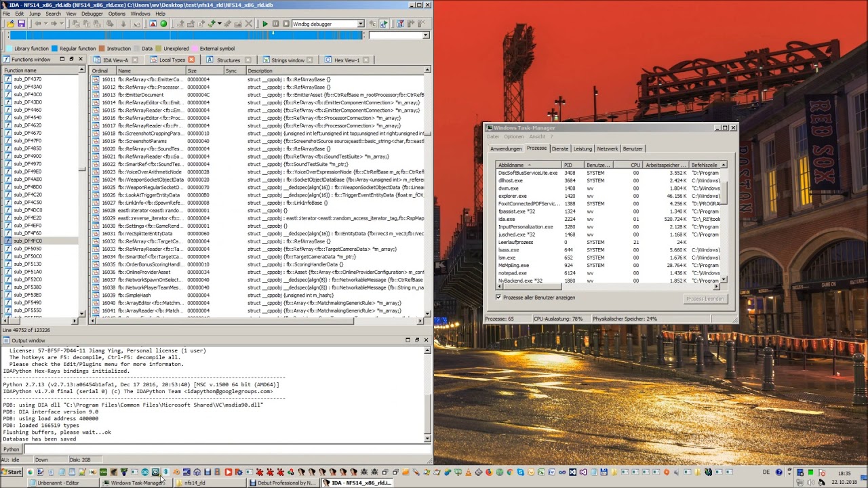
Task: Click the Local Types list vertical scrollbar
Action: [x=427, y=192]
